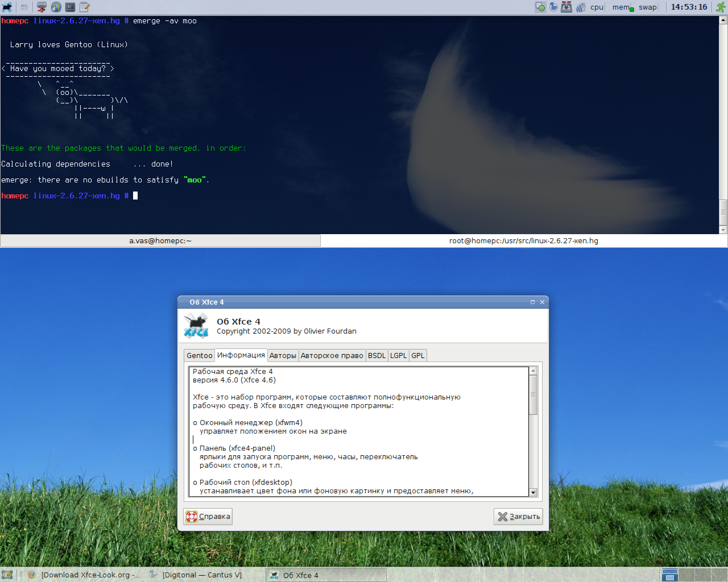Viewport: 728px width, 582px height.
Task: Switch to the Авторы tab
Action: click(283, 355)
